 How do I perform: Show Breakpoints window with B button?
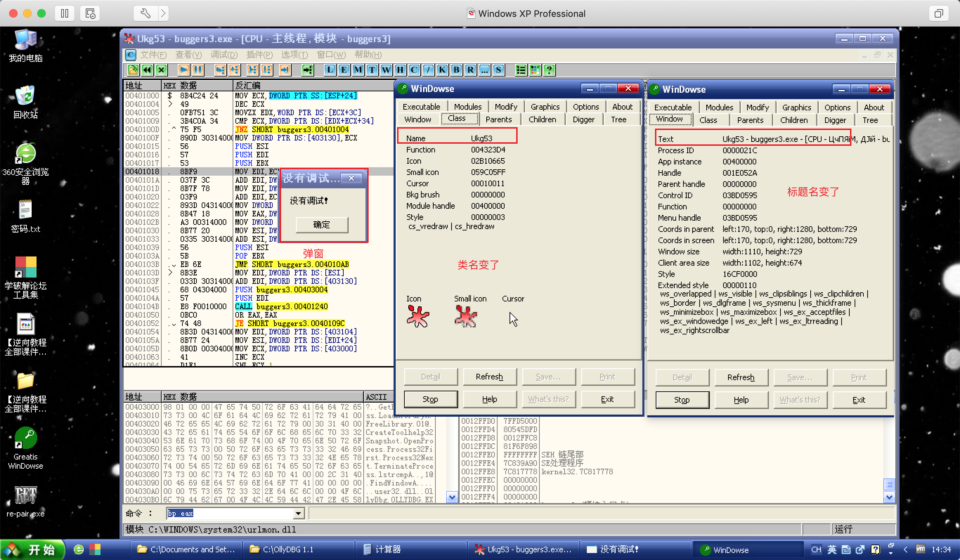[456, 70]
